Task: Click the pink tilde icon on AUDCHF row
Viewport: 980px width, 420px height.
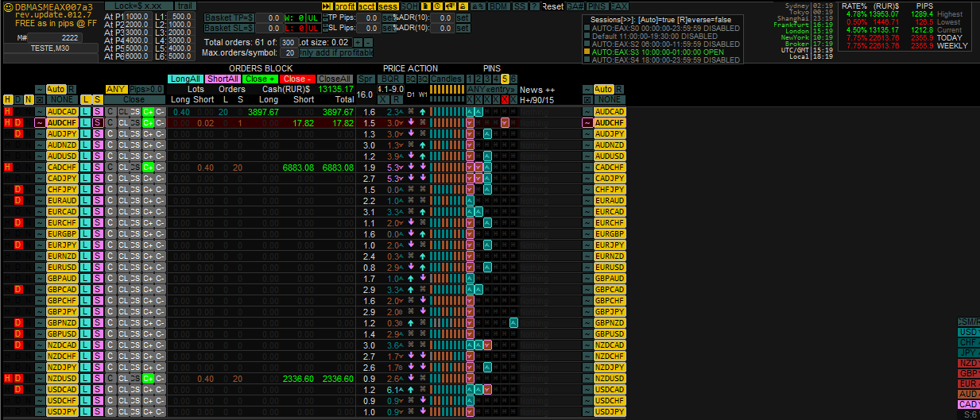Action: [x=40, y=123]
